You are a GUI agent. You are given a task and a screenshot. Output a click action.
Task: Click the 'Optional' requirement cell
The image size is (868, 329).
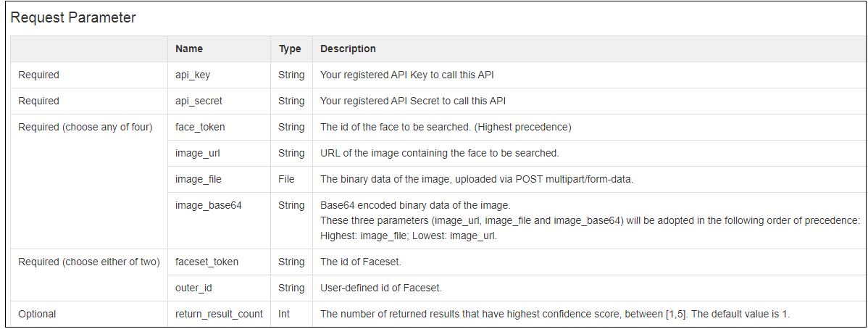37,314
